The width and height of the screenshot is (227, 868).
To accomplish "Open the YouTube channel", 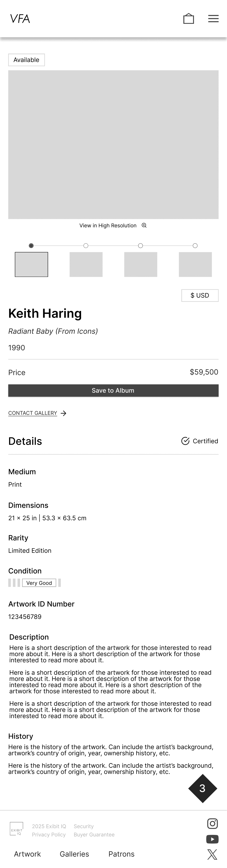I will pos(212,839).
